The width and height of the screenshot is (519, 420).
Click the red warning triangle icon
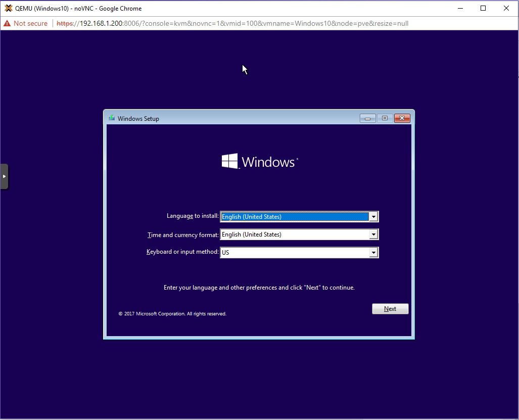6,23
